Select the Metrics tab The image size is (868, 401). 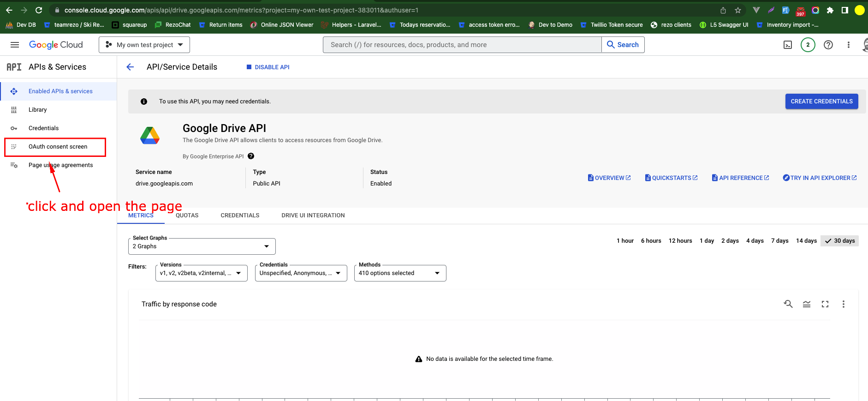coord(141,215)
